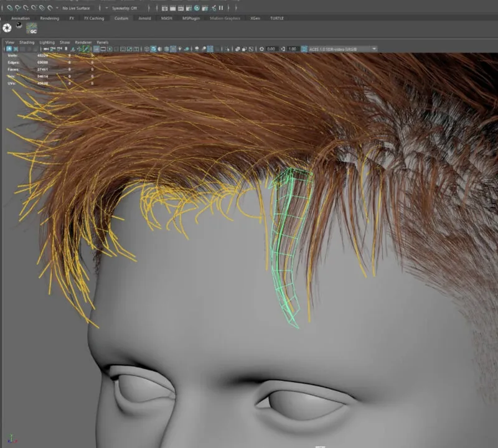
Task: Open the viewport Lighting menu
Action: (47, 42)
